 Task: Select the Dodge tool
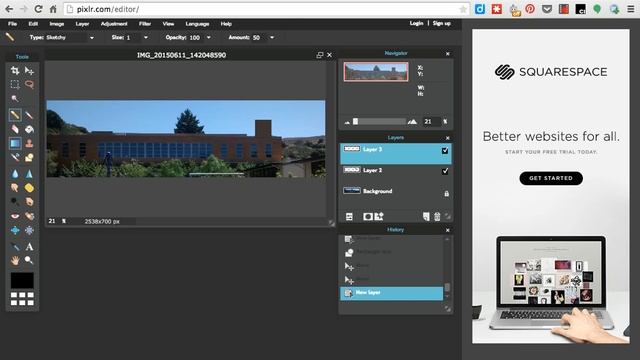coord(15,202)
